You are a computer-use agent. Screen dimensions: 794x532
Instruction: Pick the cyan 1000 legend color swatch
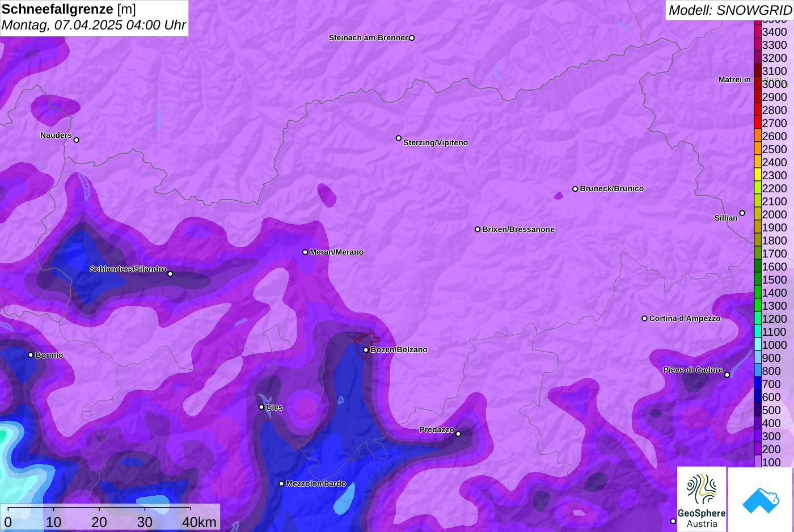[758, 344]
